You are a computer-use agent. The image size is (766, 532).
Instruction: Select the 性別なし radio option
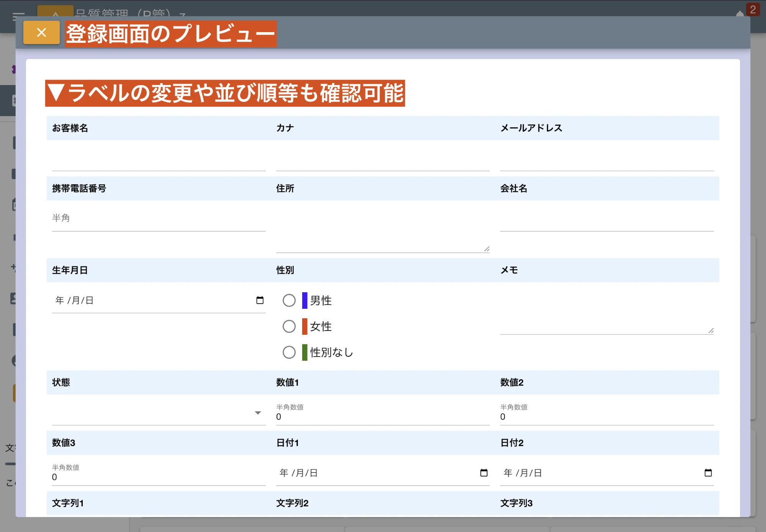tap(289, 352)
